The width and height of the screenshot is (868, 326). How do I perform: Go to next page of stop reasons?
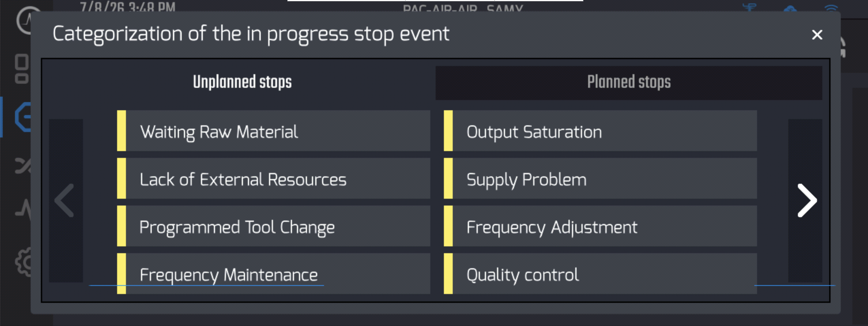click(x=805, y=201)
